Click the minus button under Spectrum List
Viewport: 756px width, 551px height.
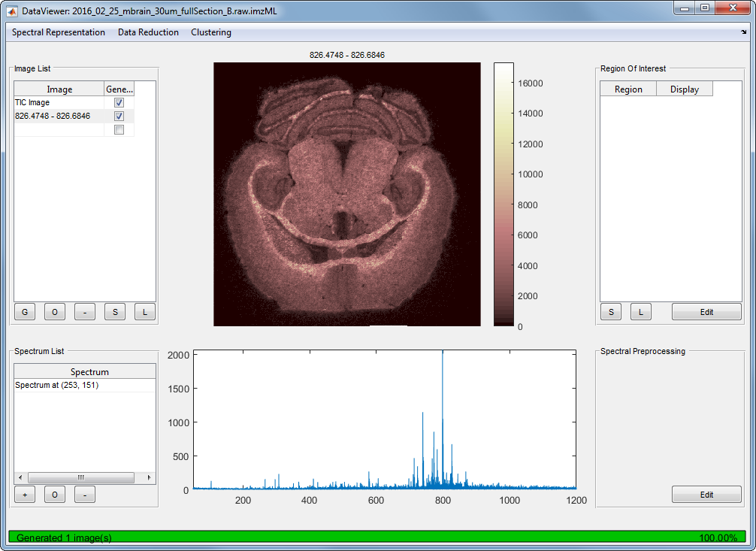85,495
